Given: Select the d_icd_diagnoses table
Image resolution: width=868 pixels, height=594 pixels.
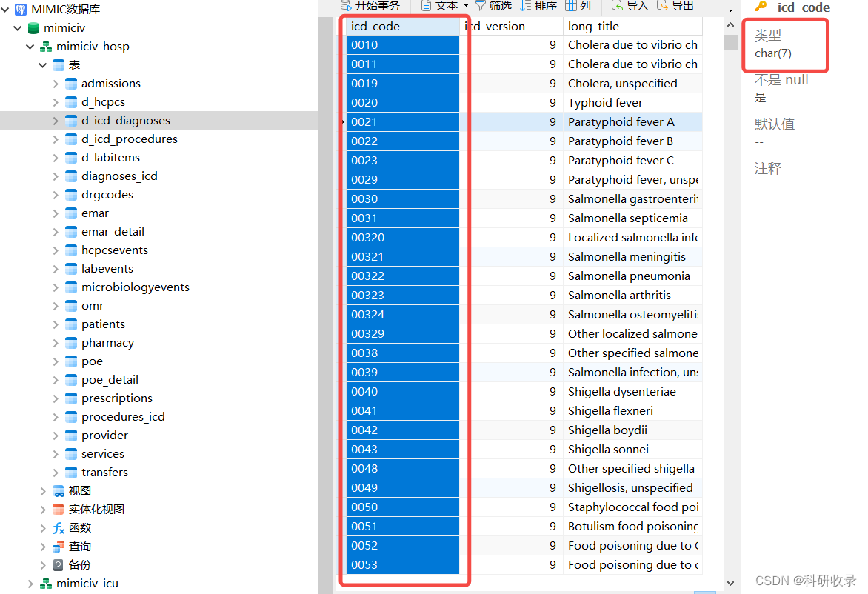Looking at the screenshot, I should tap(126, 121).
